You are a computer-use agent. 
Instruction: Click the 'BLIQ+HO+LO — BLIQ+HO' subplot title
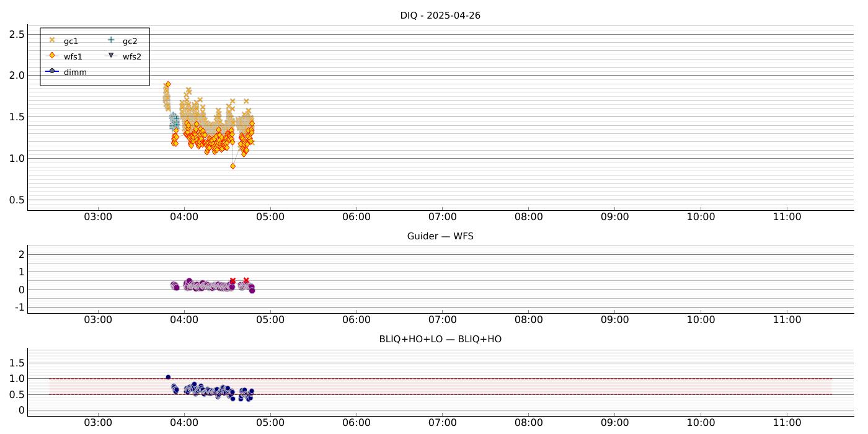click(440, 339)
